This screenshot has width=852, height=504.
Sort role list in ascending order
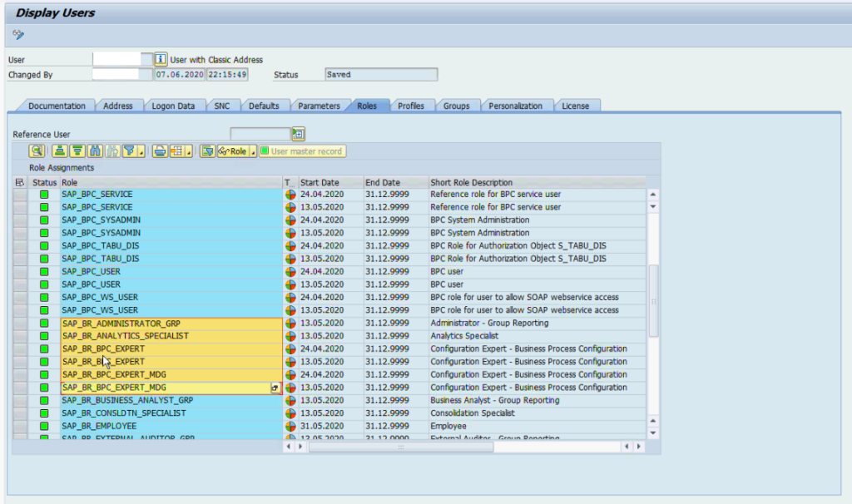click(x=60, y=151)
